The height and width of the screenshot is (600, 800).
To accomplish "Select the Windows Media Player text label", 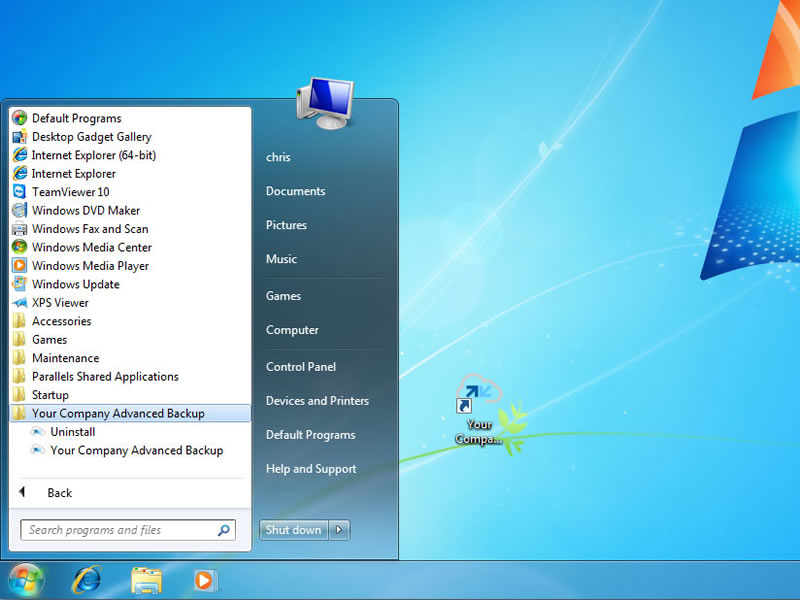I will tap(90, 266).
